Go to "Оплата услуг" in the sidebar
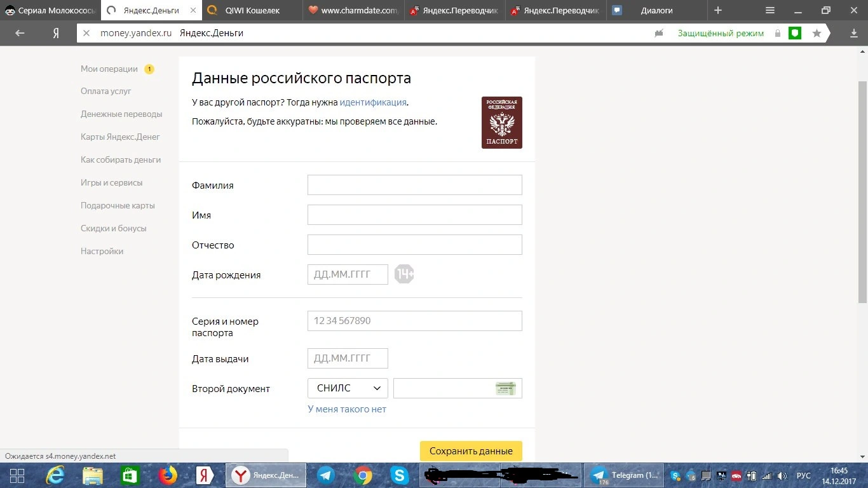 click(x=106, y=91)
